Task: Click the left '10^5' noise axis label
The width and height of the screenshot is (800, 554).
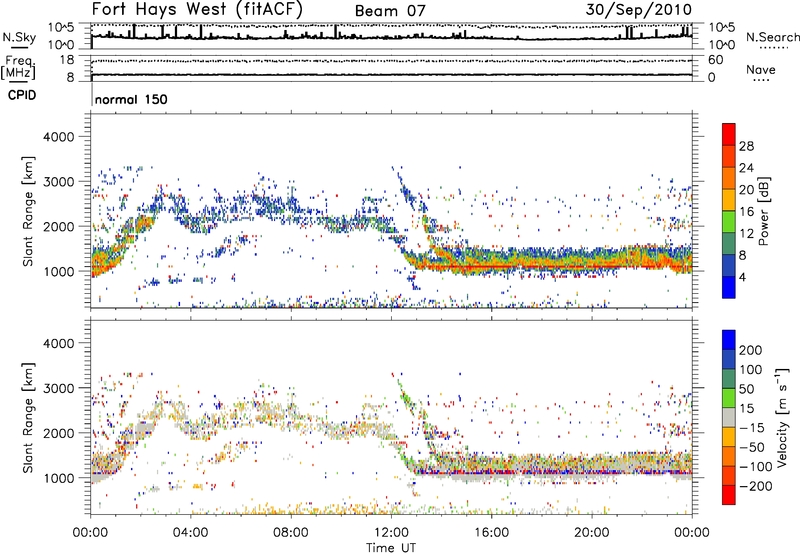Action: tap(61, 28)
